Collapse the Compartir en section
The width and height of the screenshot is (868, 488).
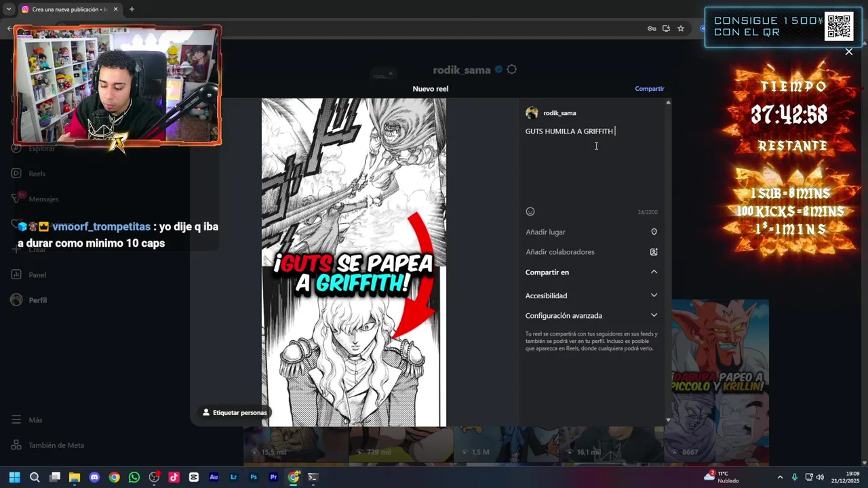(591, 272)
